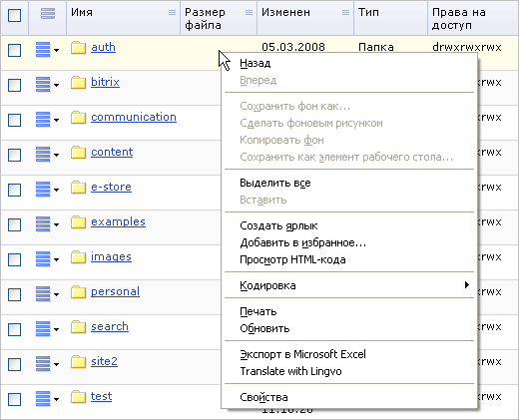Open the action menu icon for personal row
The width and height of the screenshot is (519, 420).
(47, 294)
